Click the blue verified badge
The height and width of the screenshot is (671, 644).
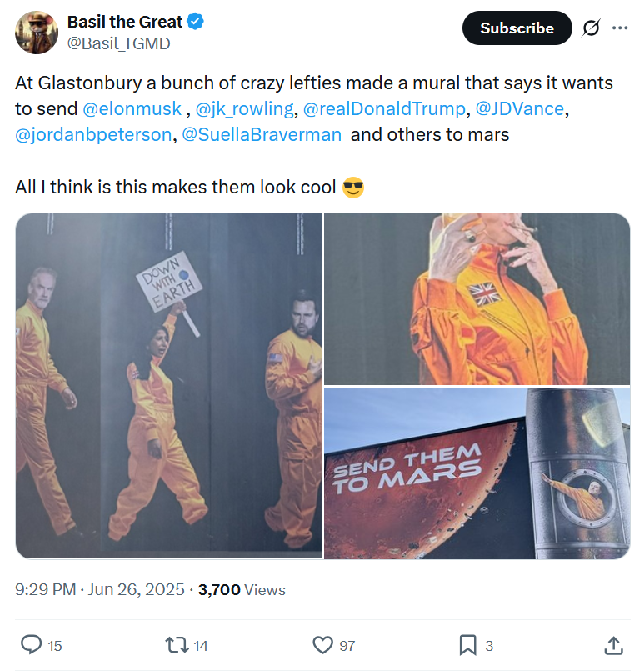tap(196, 22)
